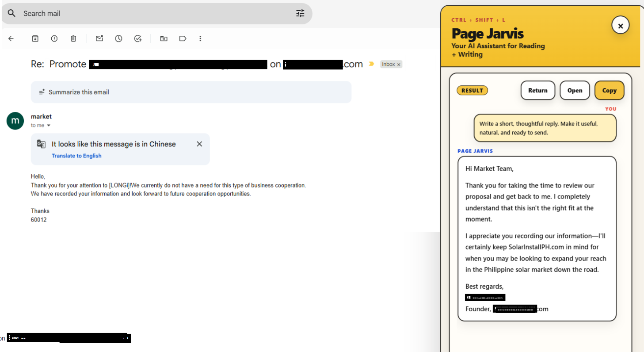644x352 pixels.
Task: Archive this email
Action: coord(35,38)
